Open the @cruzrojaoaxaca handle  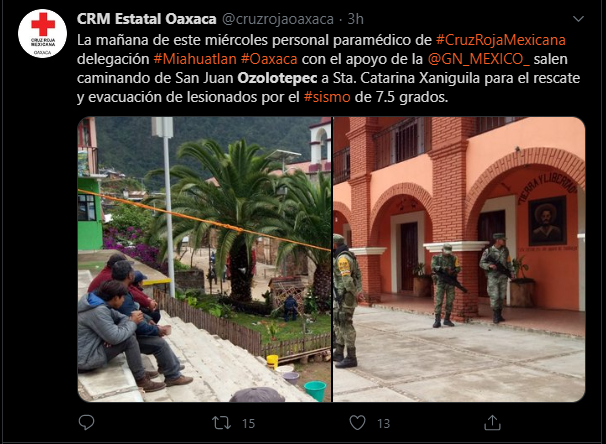point(278,19)
